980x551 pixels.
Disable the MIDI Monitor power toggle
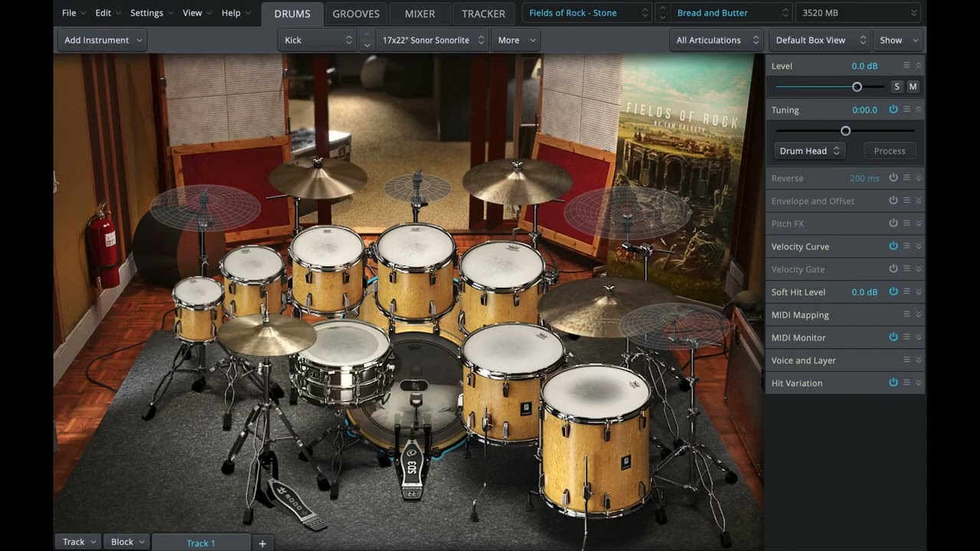[x=893, y=337]
